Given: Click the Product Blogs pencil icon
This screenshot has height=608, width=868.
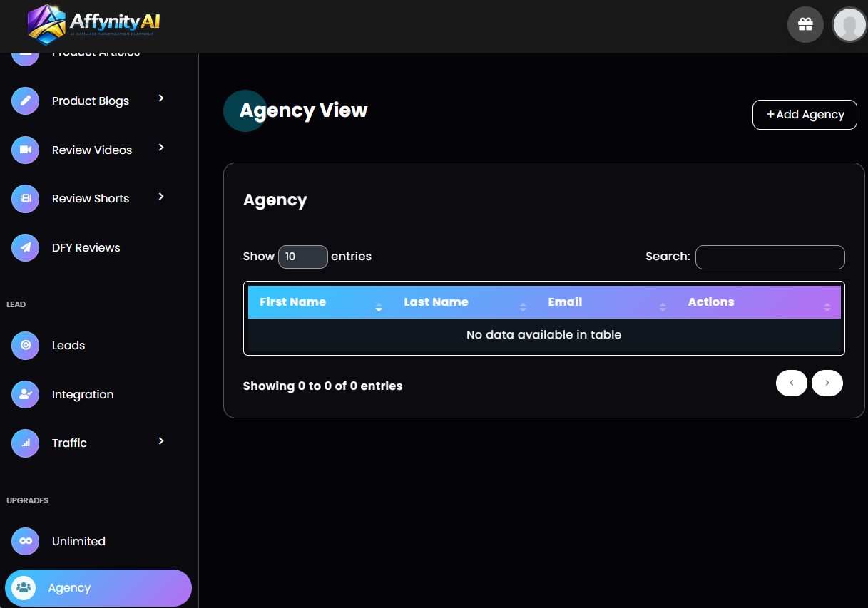Looking at the screenshot, I should [x=26, y=101].
